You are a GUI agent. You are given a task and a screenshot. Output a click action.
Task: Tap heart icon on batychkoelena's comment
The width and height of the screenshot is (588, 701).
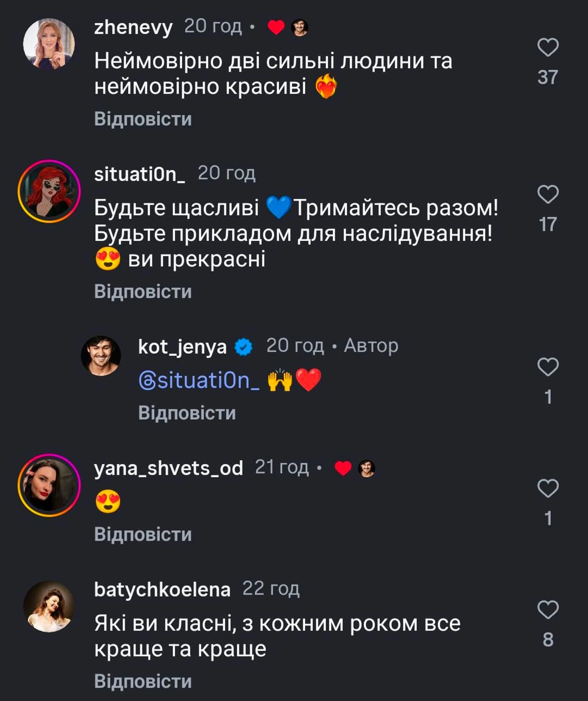(548, 610)
